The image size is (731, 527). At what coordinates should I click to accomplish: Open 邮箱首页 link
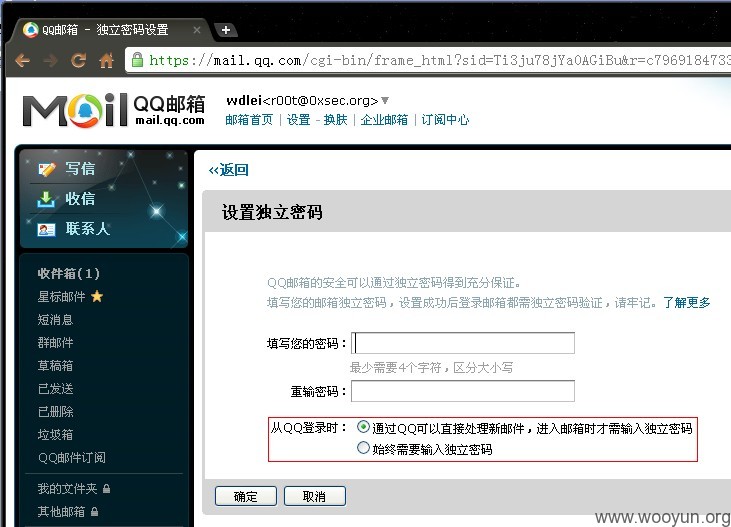click(x=249, y=120)
